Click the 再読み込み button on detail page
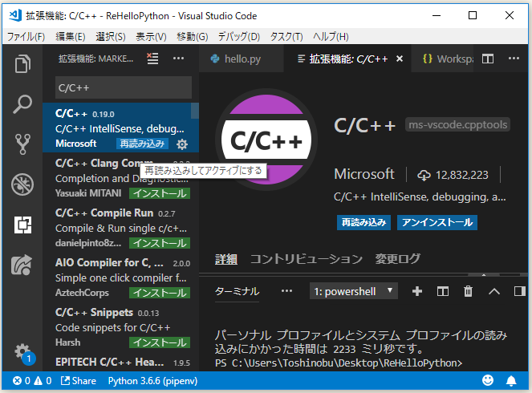Image resolution: width=532 pixels, height=393 pixels. click(x=363, y=222)
